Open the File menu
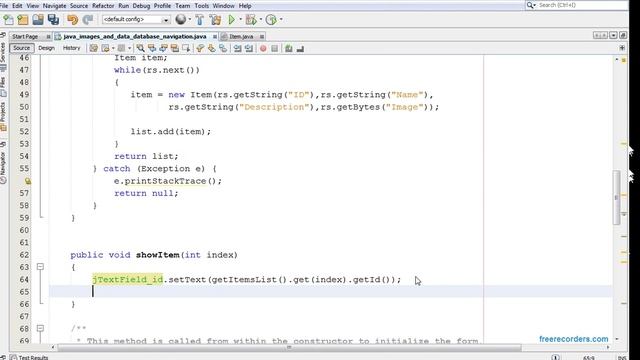The width and height of the screenshot is (640, 360). point(4,6)
